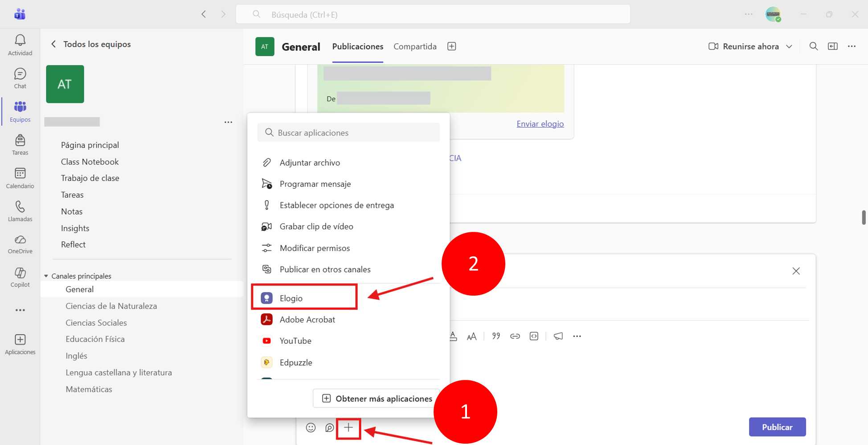Go back with the navigation arrow
Viewport: 868px width, 445px height.
coord(204,14)
